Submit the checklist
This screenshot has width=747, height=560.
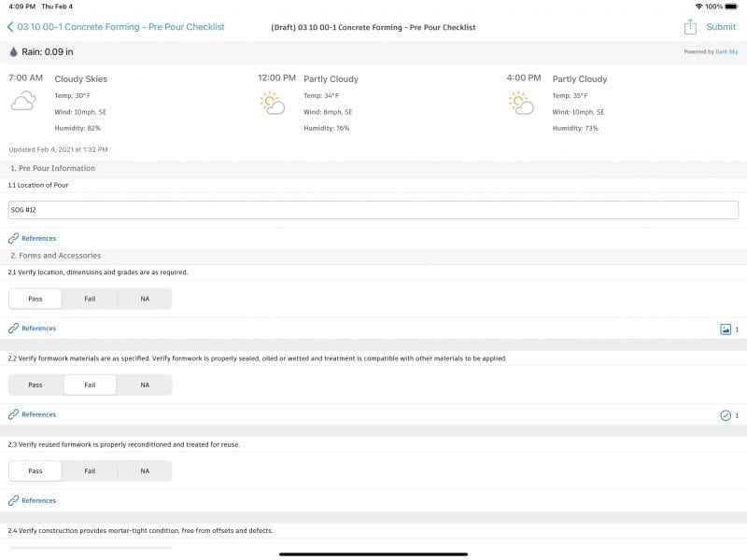coord(721,27)
